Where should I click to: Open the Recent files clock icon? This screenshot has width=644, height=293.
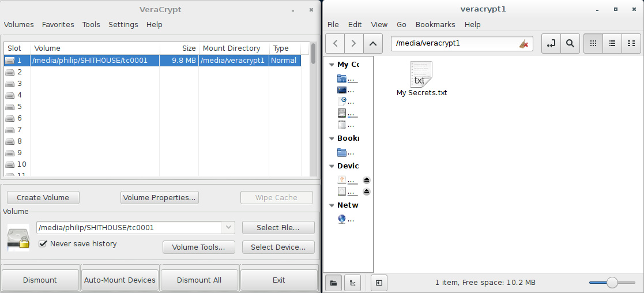click(x=341, y=102)
